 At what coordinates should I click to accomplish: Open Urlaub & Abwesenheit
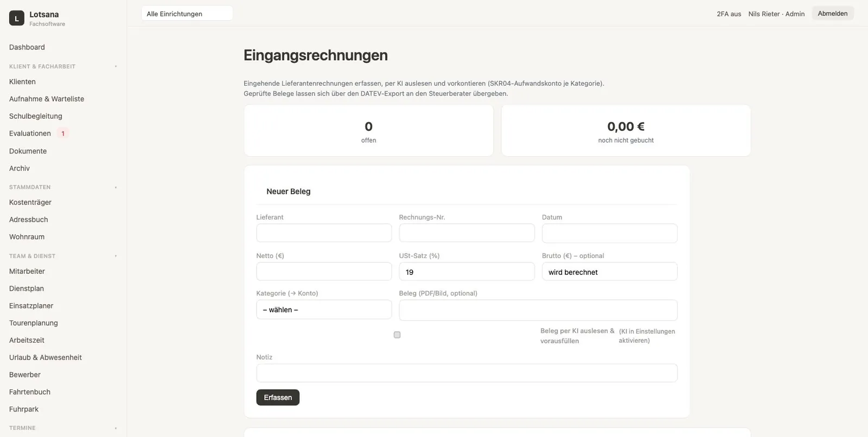point(46,358)
